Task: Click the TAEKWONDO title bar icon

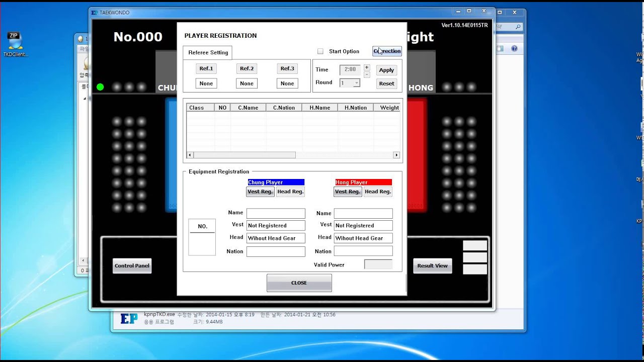Action: point(95,13)
